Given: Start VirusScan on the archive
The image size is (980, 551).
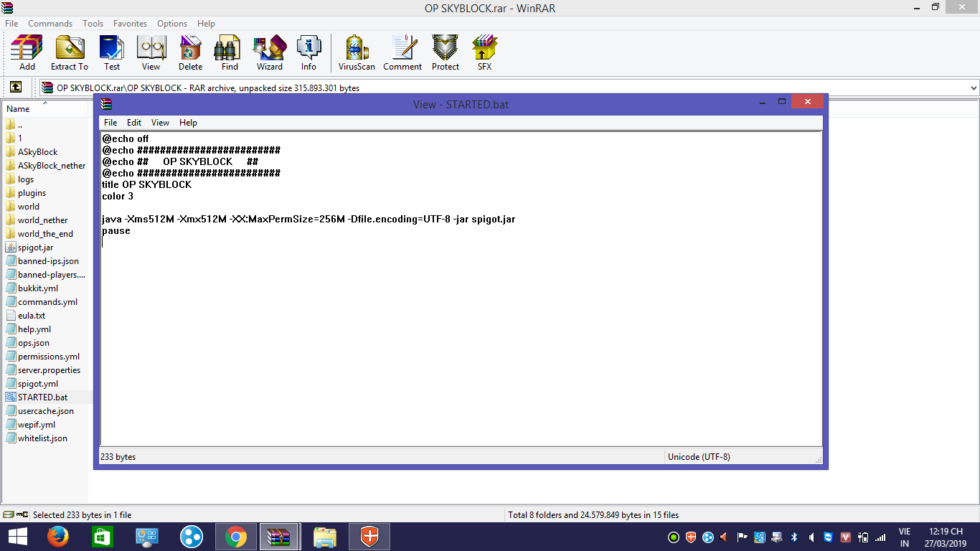Looking at the screenshot, I should click(x=357, y=53).
